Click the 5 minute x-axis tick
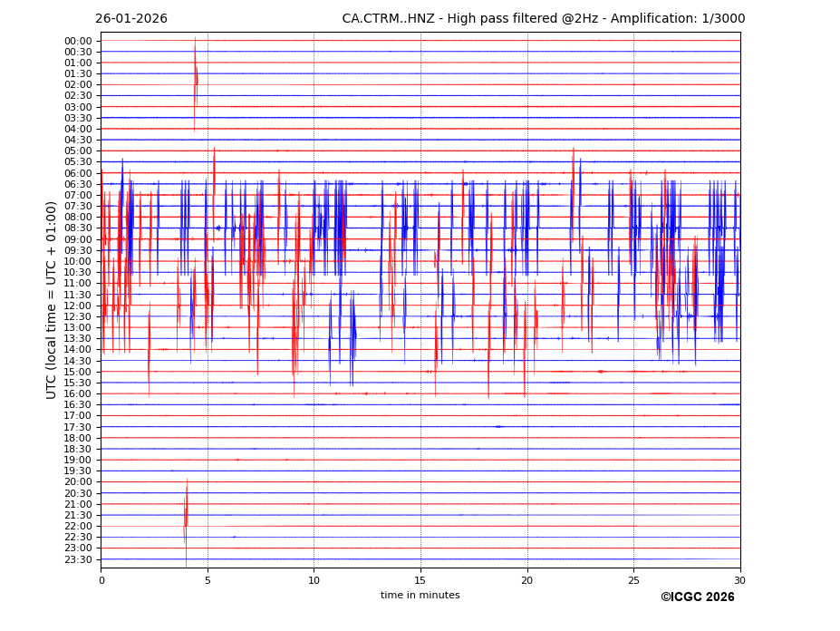 tap(208, 580)
